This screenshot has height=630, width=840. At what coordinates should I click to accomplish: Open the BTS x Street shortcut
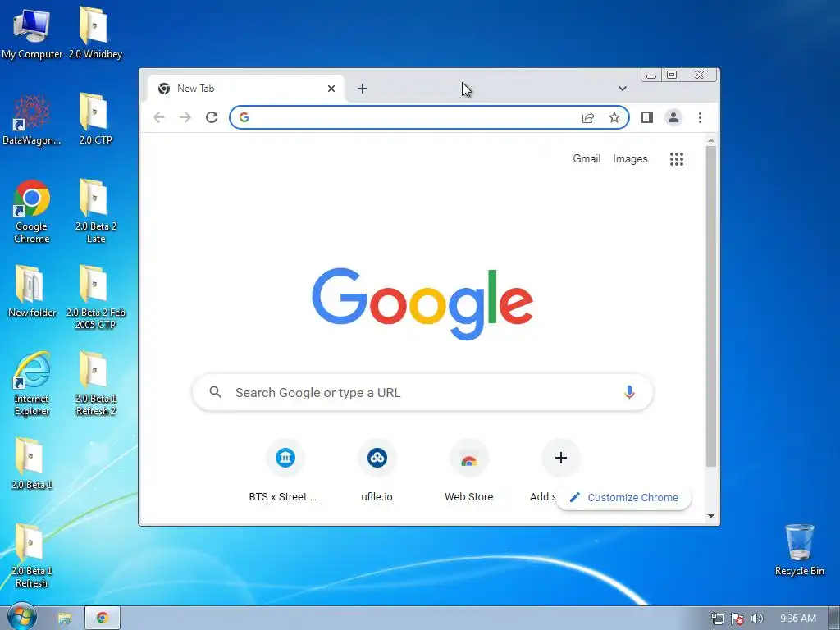coord(285,471)
